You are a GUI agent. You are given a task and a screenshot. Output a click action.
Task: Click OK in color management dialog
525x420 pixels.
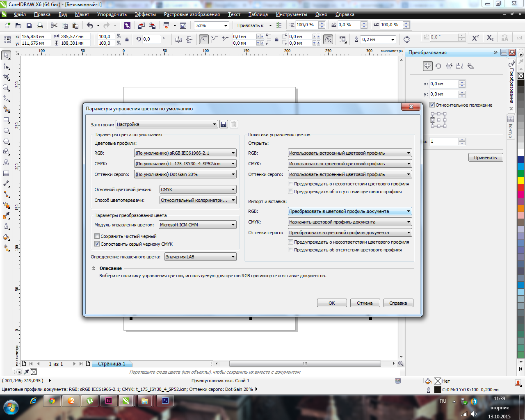[332, 303]
